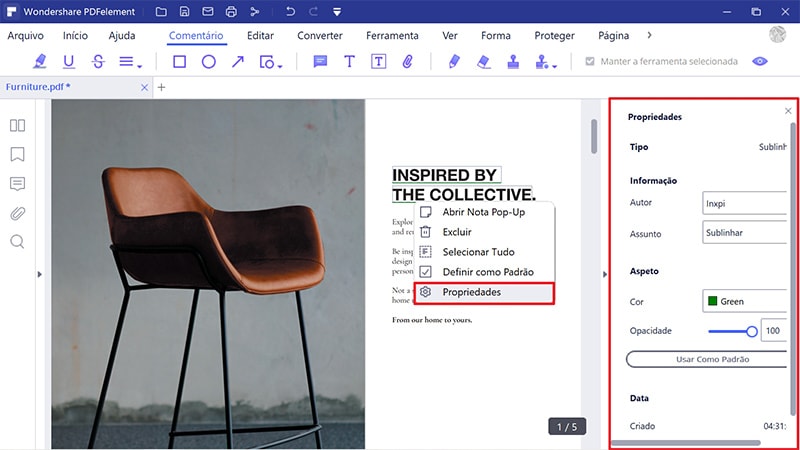Image resolution: width=800 pixels, height=450 pixels.
Task: Open the quick access customize dropdown
Action: (337, 11)
